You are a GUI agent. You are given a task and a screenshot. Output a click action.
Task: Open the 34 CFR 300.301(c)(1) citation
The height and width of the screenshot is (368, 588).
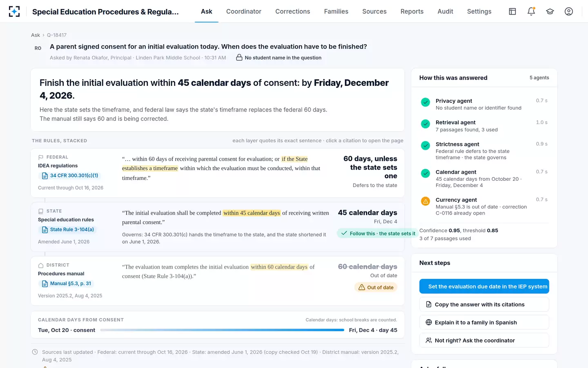click(70, 175)
